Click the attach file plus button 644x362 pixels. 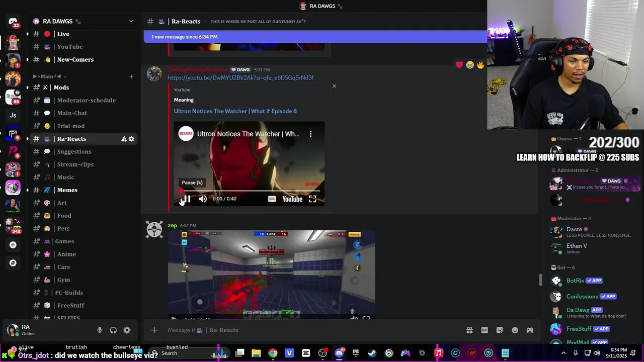pyautogui.click(x=154, y=330)
